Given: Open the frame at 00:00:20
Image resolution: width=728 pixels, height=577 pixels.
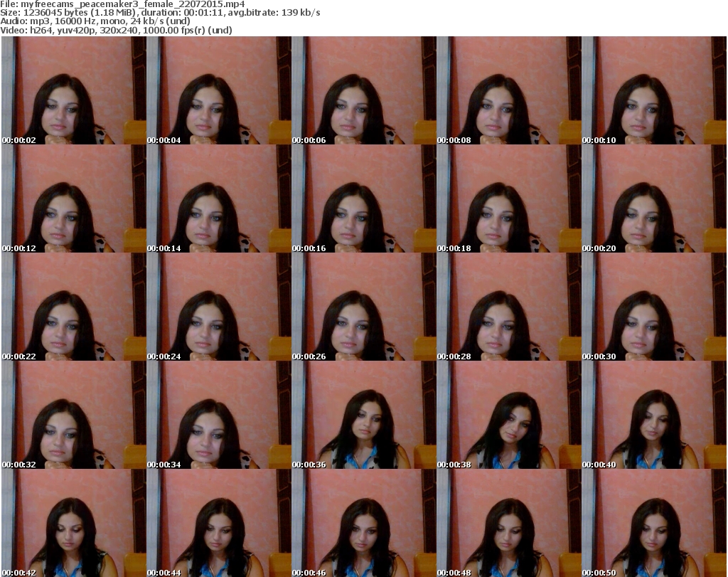Looking at the screenshot, I should click(654, 198).
